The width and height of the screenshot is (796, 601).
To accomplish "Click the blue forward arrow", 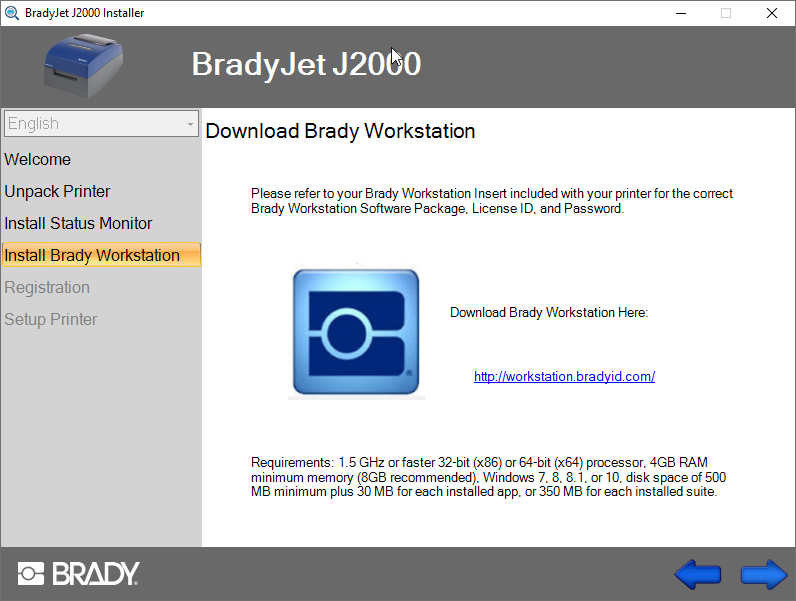I will pos(764,575).
